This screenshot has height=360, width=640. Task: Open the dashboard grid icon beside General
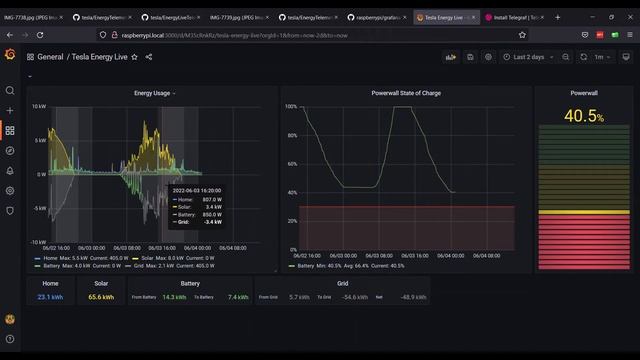(30, 57)
